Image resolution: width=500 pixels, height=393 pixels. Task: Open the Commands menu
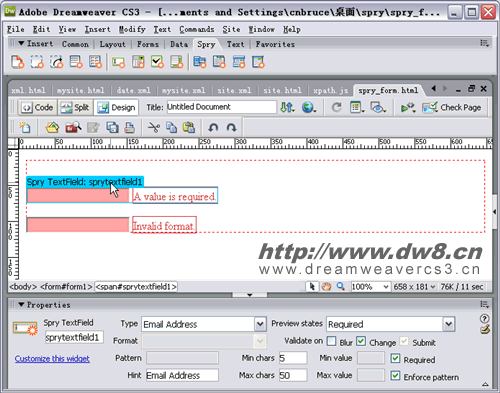197,29
